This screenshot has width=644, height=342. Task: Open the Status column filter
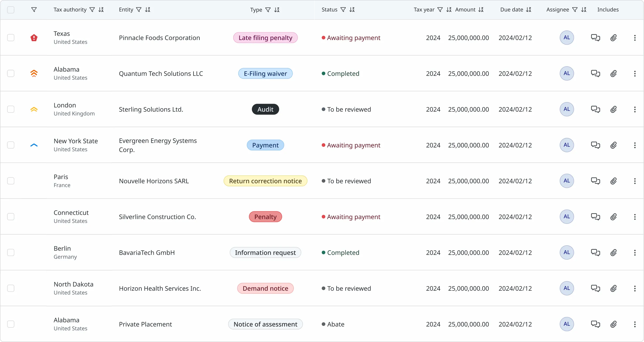pyautogui.click(x=343, y=10)
